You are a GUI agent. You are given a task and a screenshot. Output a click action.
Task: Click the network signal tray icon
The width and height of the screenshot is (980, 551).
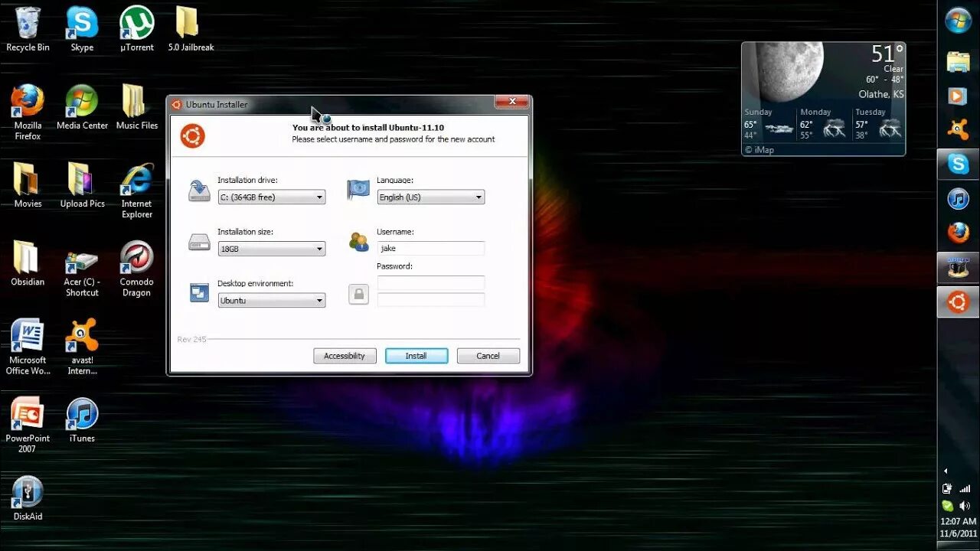point(965,488)
